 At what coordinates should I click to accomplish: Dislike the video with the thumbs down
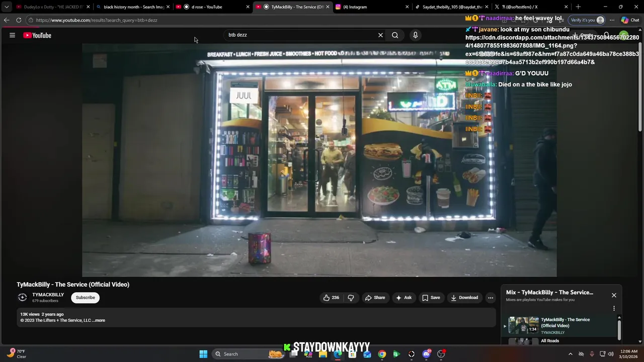pyautogui.click(x=351, y=298)
